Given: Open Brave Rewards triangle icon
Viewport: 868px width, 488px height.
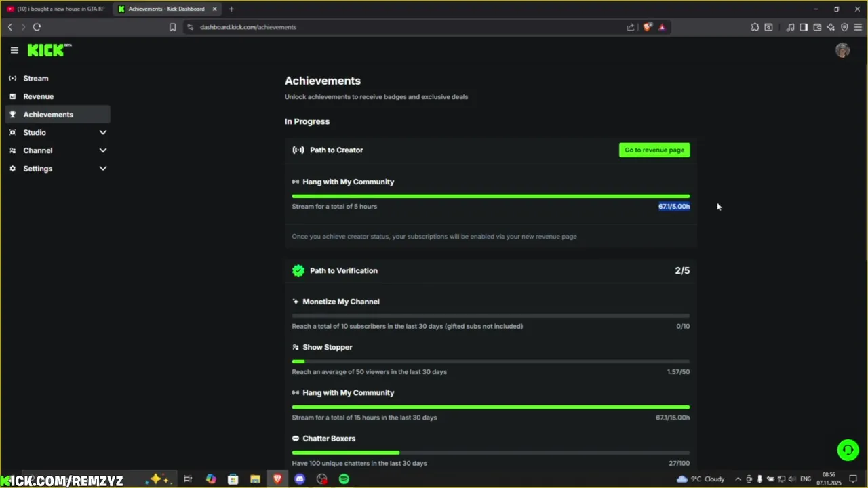Looking at the screenshot, I should click(662, 27).
